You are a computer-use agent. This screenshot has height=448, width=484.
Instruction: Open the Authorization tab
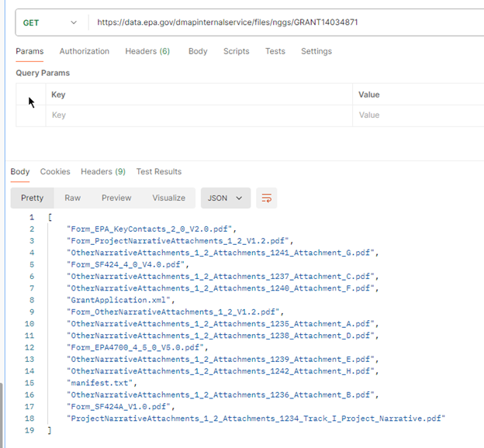(85, 51)
